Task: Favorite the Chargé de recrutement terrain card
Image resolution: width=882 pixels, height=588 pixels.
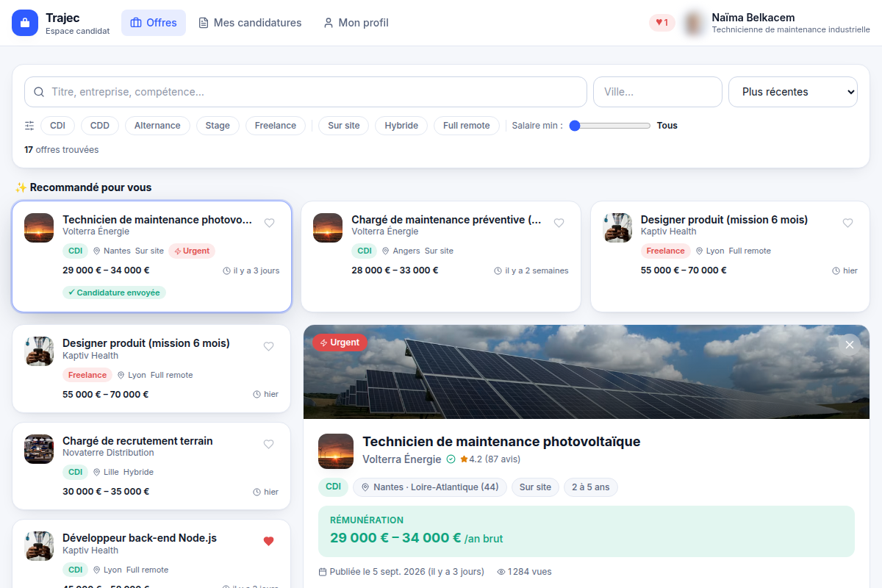Action: (268, 445)
